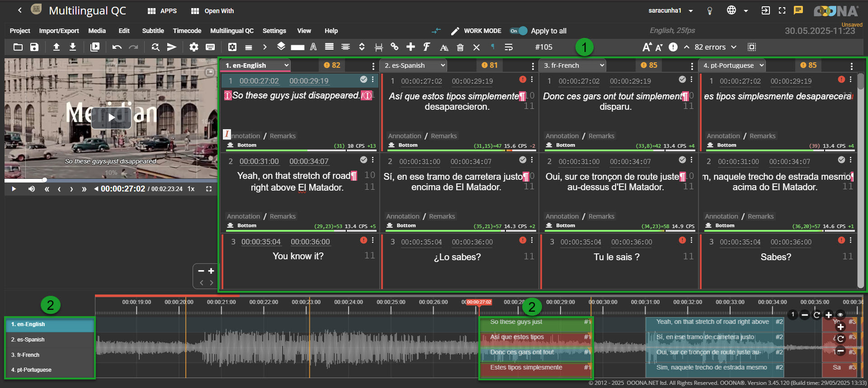Click the increase font size icon
Image resolution: width=868 pixels, height=388 pixels.
(x=647, y=47)
